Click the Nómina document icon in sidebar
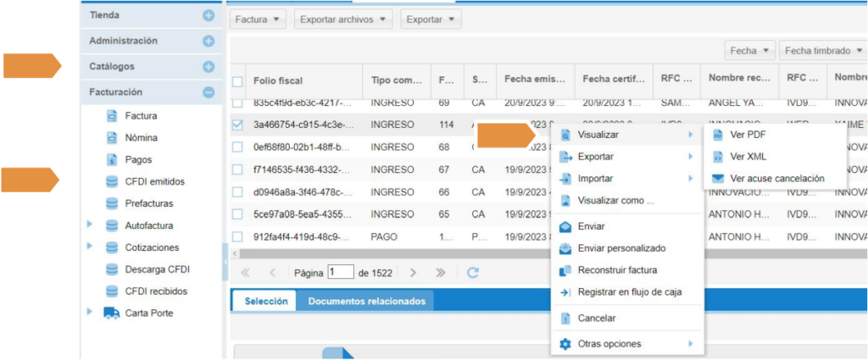This screenshot has width=868, height=361. point(111,137)
